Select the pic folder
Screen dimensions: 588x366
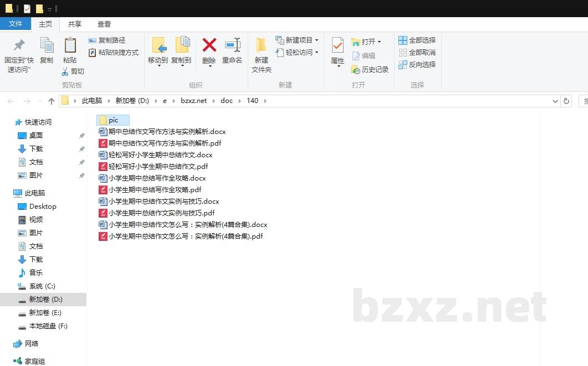pyautogui.click(x=113, y=120)
